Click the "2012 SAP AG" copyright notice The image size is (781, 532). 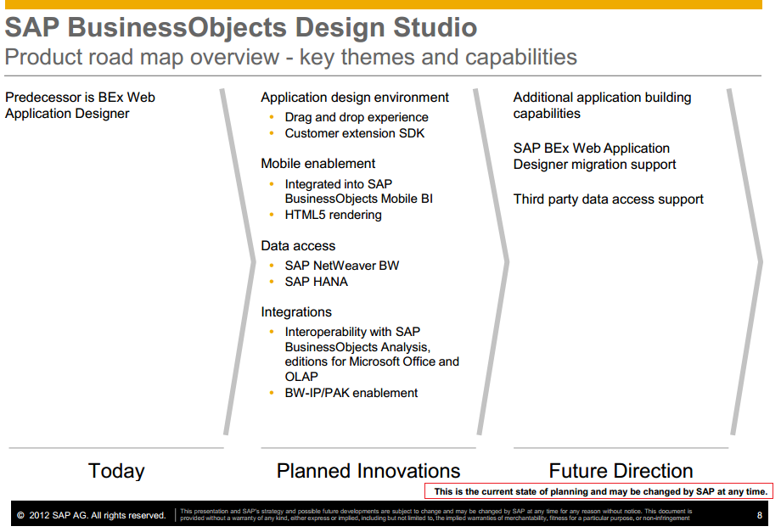pyautogui.click(x=91, y=515)
